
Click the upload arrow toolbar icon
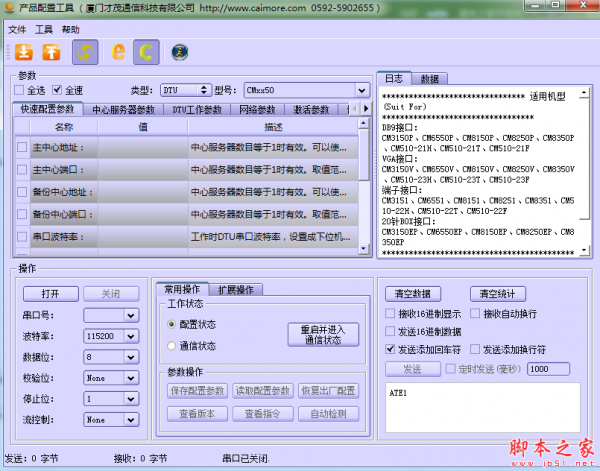51,52
